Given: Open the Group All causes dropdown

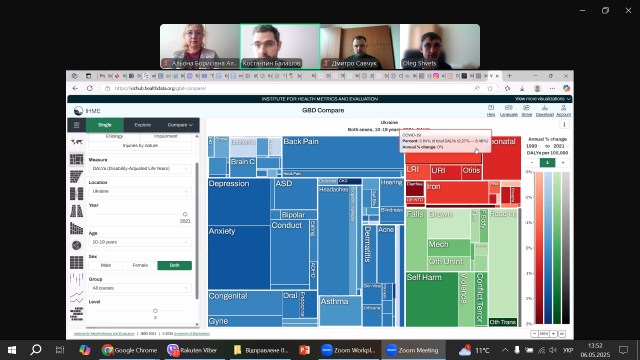Looking at the screenshot, I should pos(140,288).
